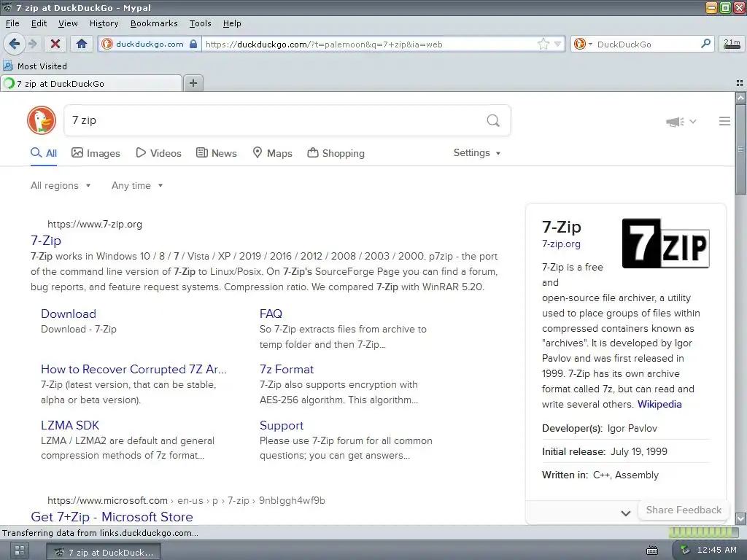Click the https://www.7-zip.org result URL text
This screenshot has width=747, height=560.
tap(95, 225)
